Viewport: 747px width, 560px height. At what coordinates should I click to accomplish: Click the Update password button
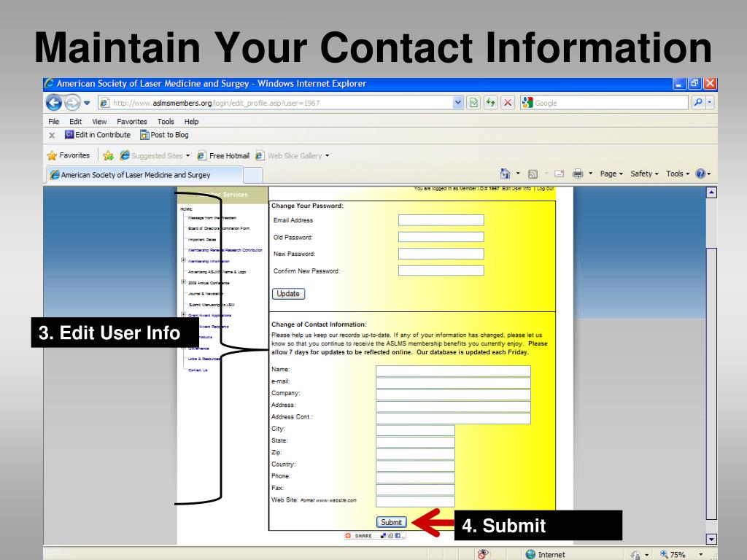[x=288, y=294]
